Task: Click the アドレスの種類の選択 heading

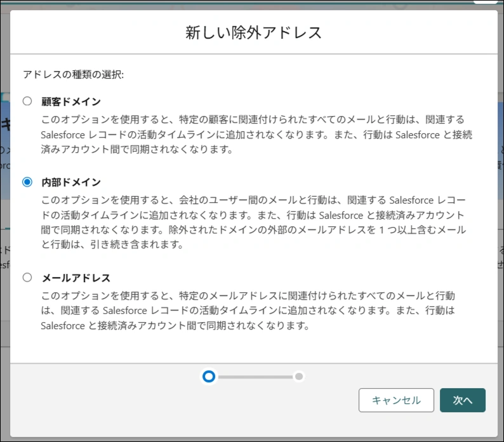Action: pos(73,74)
